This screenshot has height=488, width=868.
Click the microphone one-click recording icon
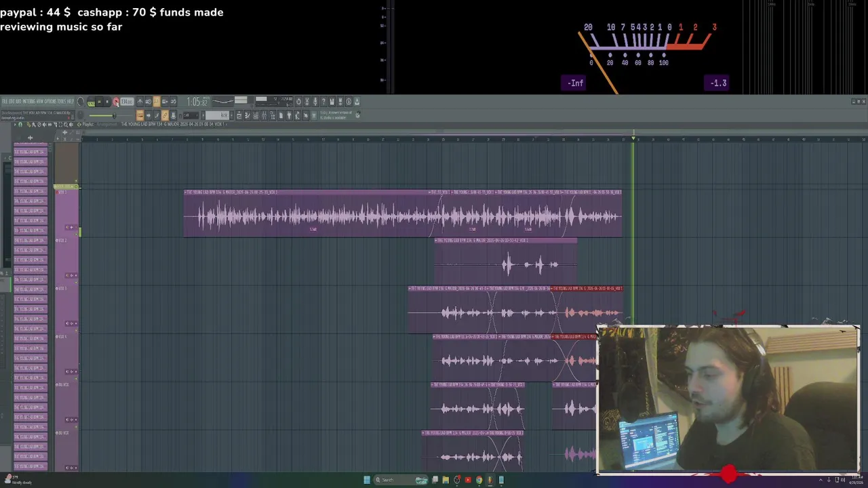[x=315, y=101]
